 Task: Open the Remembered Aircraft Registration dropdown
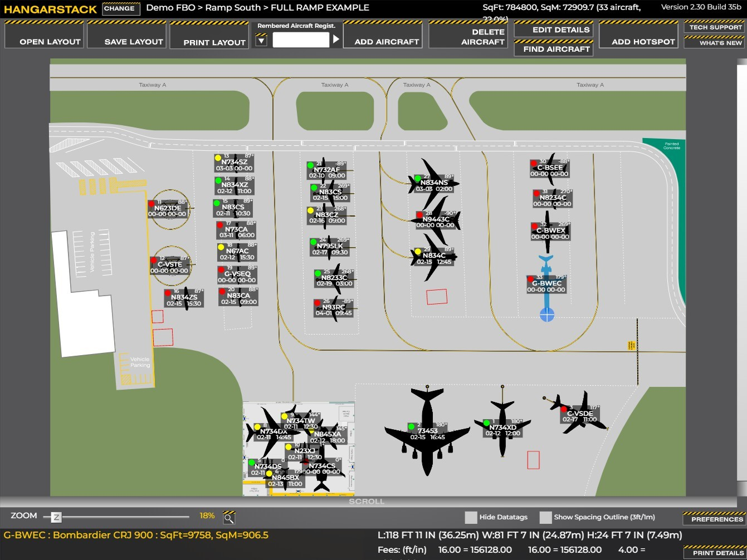coord(260,40)
